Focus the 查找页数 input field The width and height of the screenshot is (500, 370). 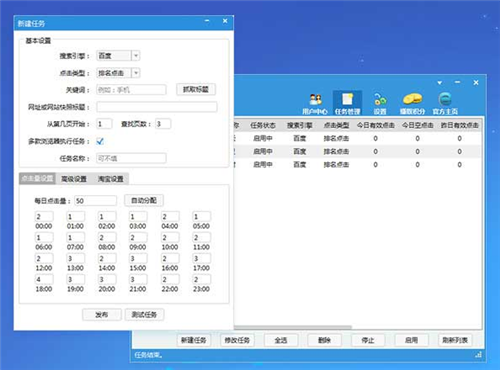[163, 124]
